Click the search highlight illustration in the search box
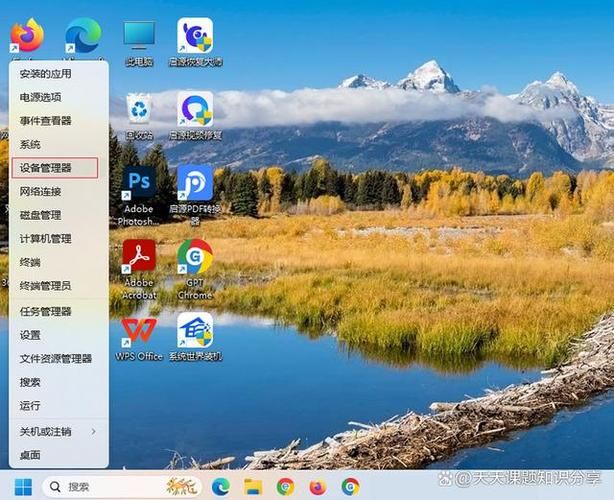Viewport: 614px width, 500px height. click(182, 487)
